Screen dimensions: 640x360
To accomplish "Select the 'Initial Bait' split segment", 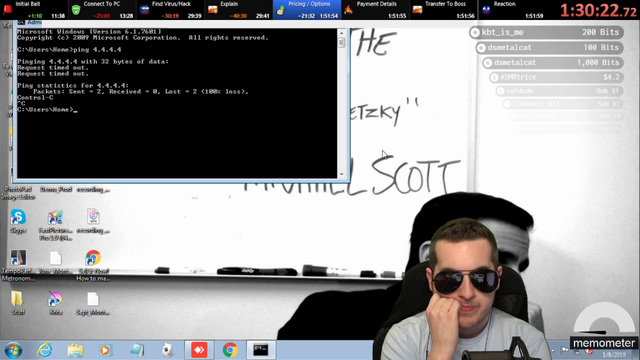I will 34,10.
